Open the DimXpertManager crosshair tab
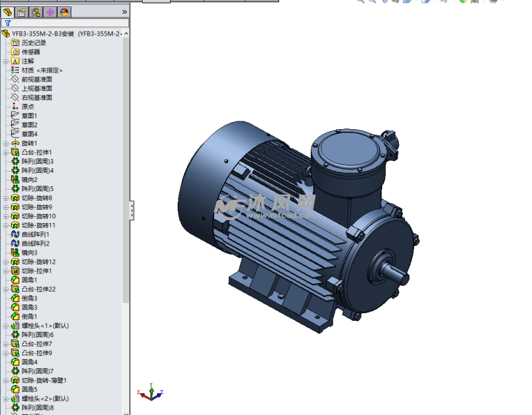The image size is (532, 415). (50, 12)
